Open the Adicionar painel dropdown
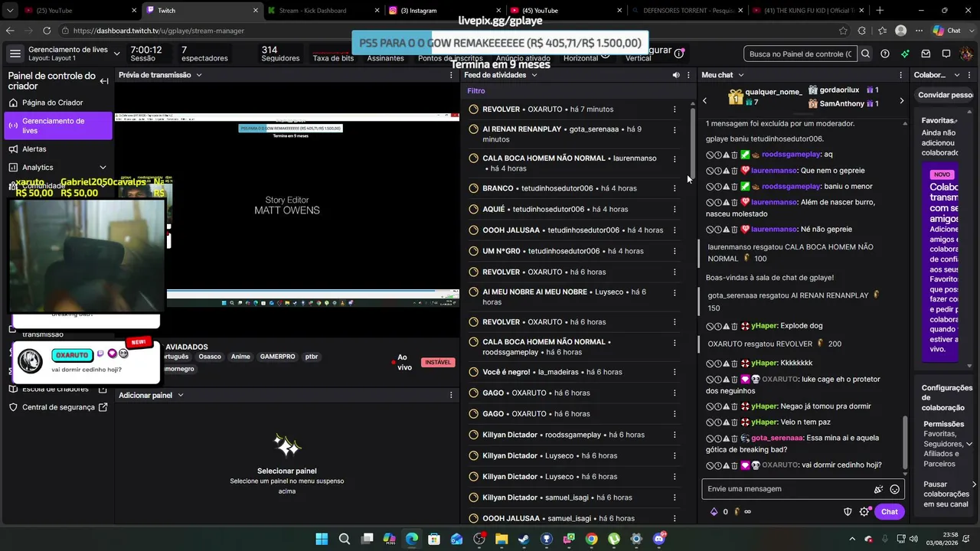The image size is (980, 551). 181,395
